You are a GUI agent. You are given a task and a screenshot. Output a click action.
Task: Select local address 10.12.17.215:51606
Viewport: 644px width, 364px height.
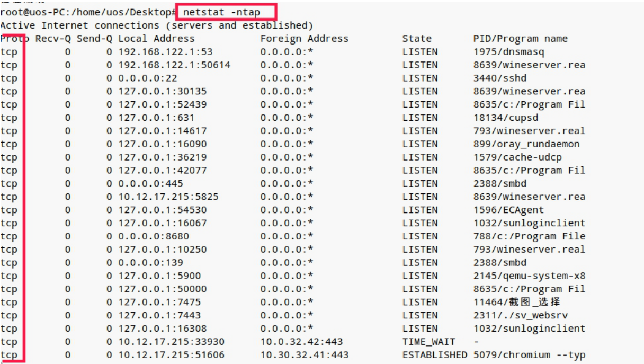tap(171, 355)
